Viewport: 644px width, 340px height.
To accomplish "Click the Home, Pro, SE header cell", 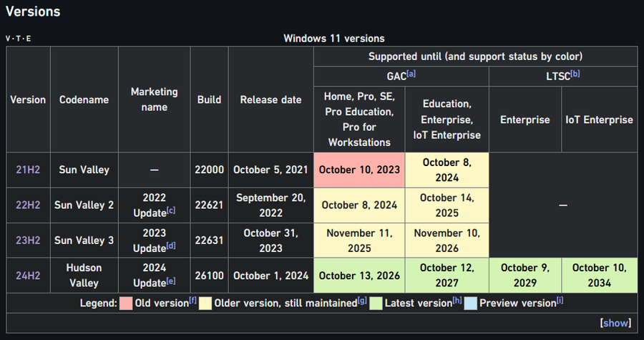I will click(x=359, y=120).
